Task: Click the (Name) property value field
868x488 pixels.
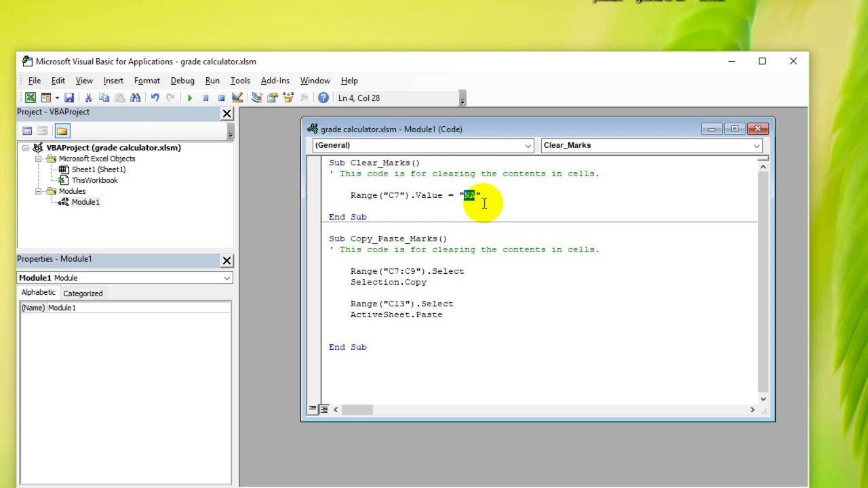Action: 138,308
